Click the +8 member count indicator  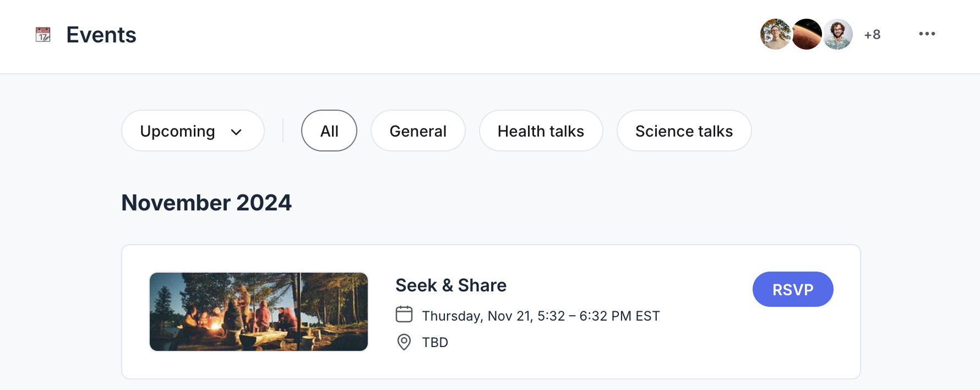click(x=872, y=34)
